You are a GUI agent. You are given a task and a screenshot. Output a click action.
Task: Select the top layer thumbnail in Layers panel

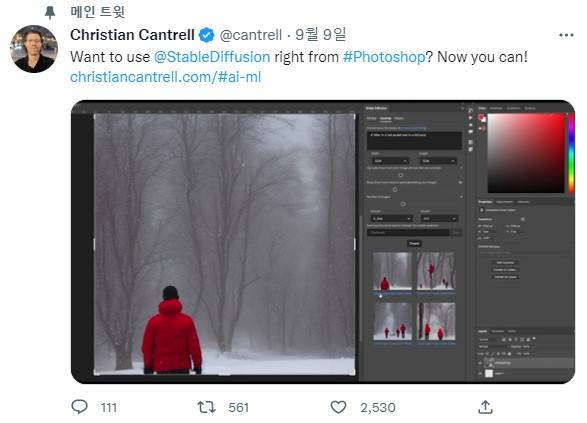[490, 362]
